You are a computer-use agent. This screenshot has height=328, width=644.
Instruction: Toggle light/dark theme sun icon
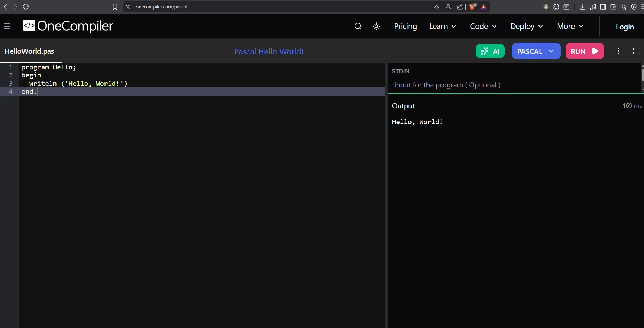(x=376, y=26)
